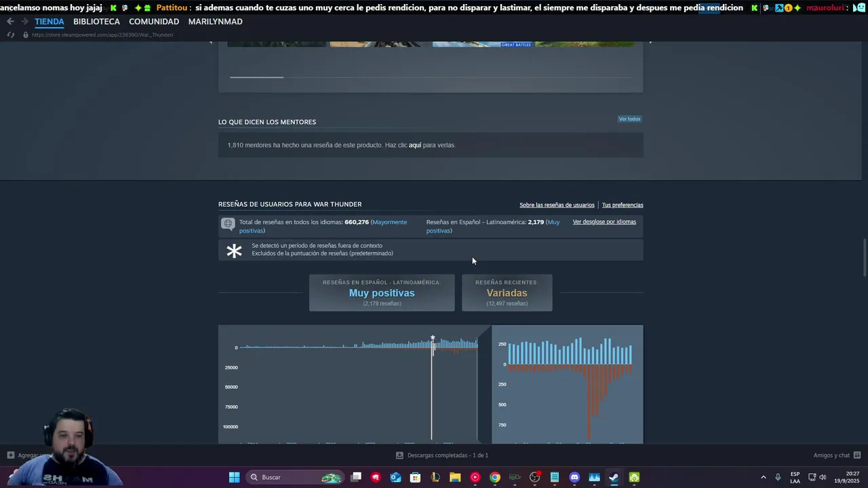Open volume control from the tray
The width and height of the screenshot is (868, 488).
823,477
